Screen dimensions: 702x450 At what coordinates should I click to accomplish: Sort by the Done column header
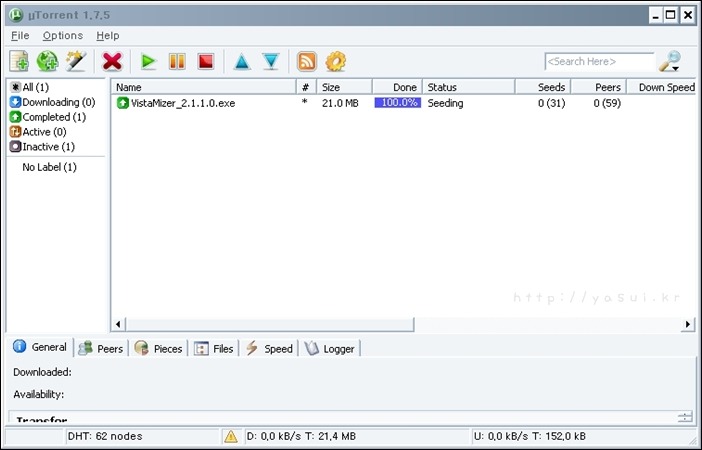coord(397,87)
